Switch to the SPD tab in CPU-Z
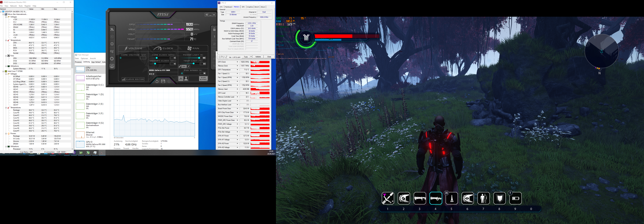The width and height of the screenshot is (644, 224). coord(243,7)
